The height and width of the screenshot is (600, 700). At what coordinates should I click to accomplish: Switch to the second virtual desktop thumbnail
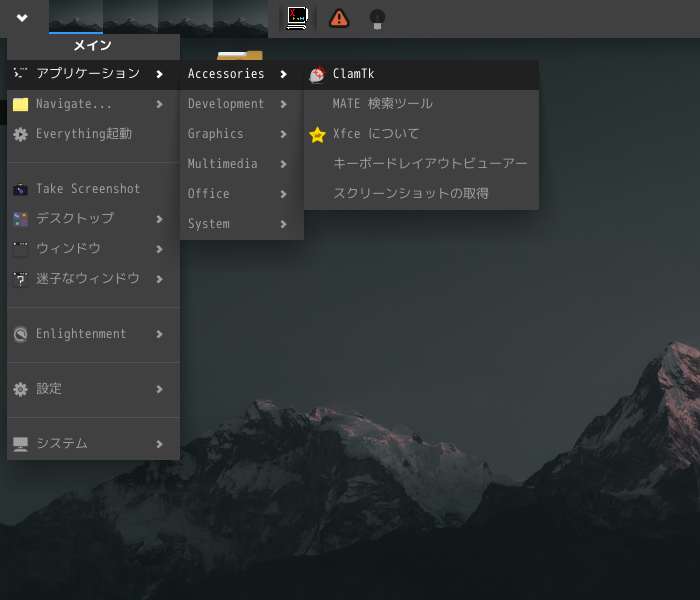[130, 17]
